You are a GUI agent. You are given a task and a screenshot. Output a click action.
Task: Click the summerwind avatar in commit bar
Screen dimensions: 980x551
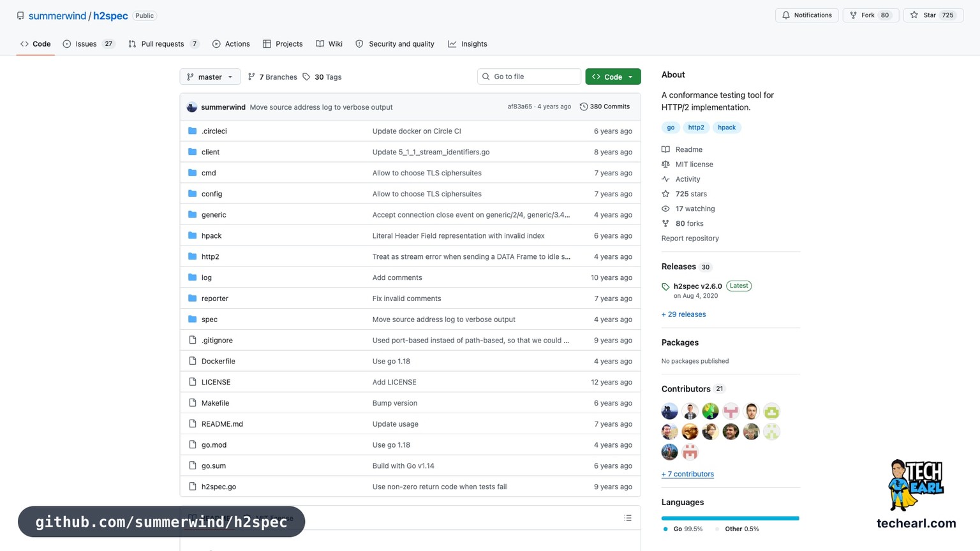(191, 107)
